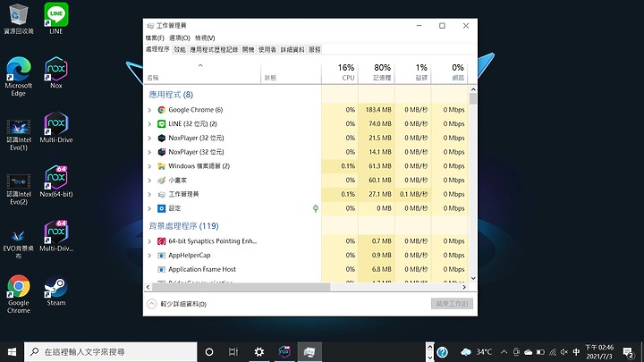The width and height of the screenshot is (644, 362).
Task: Expand the Google Chrome (6) process group
Action: pyautogui.click(x=149, y=110)
